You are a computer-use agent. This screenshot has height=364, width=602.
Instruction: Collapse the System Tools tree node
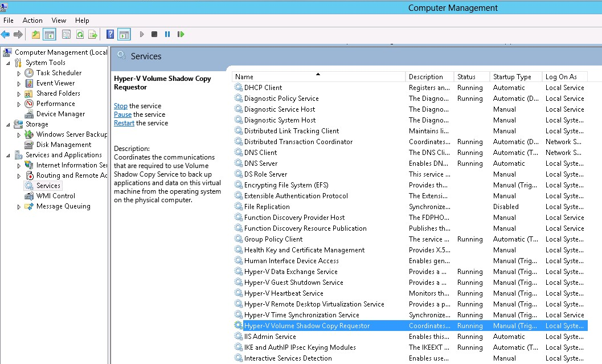(8, 63)
